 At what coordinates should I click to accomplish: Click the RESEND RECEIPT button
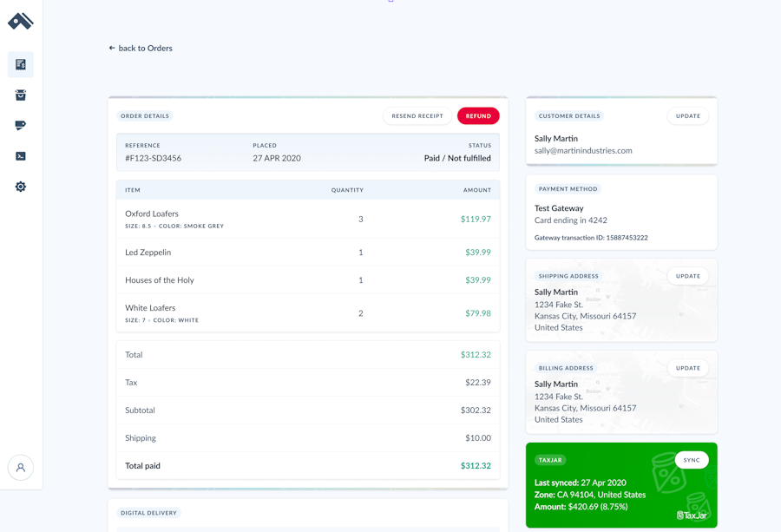point(417,115)
